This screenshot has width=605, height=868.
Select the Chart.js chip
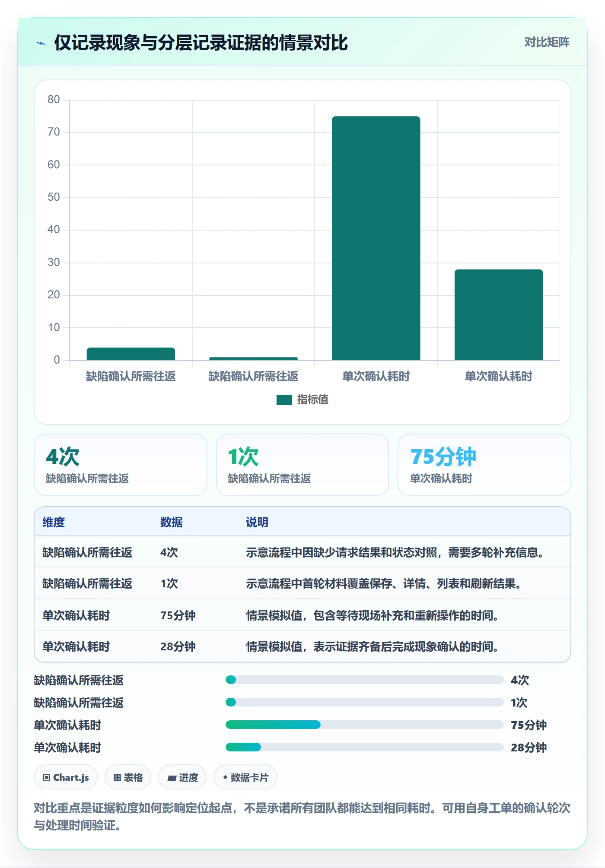point(66,777)
